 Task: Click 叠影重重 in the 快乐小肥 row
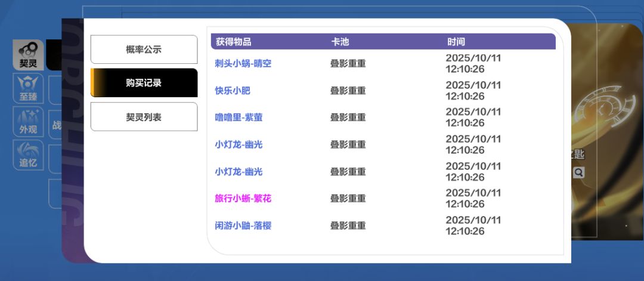(348, 90)
